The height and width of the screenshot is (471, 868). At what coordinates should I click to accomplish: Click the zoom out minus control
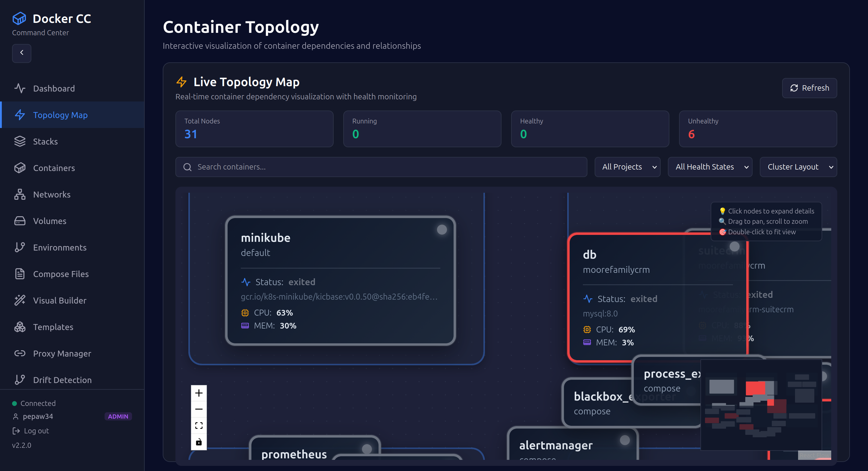tap(199, 409)
